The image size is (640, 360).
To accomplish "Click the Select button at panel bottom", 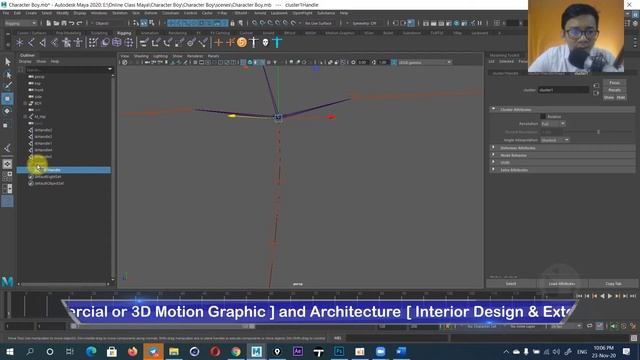I will click(x=511, y=284).
